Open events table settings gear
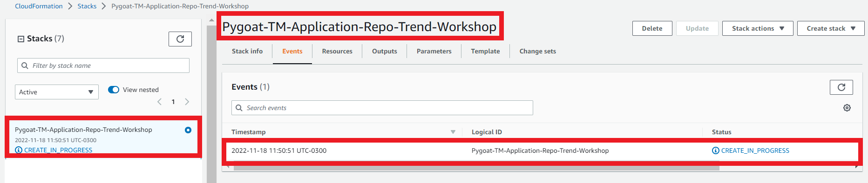Screen dimensions: 868x183 [847, 108]
